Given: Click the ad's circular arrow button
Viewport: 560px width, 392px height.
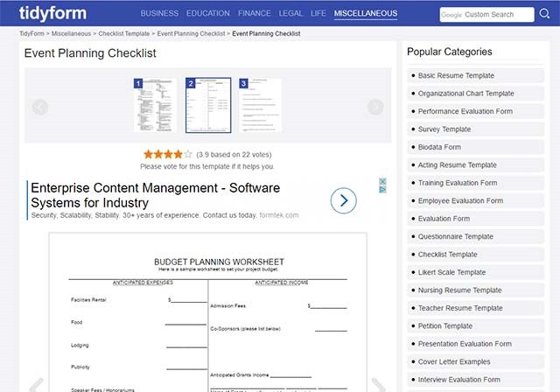Looking at the screenshot, I should click(x=343, y=200).
